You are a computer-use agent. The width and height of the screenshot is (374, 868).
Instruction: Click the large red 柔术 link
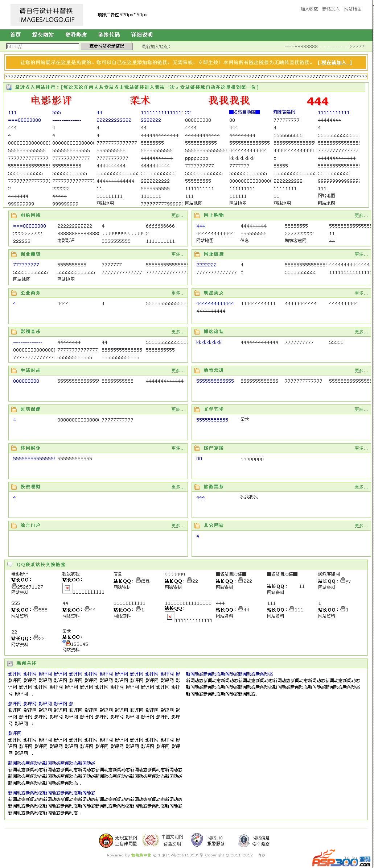140,100
